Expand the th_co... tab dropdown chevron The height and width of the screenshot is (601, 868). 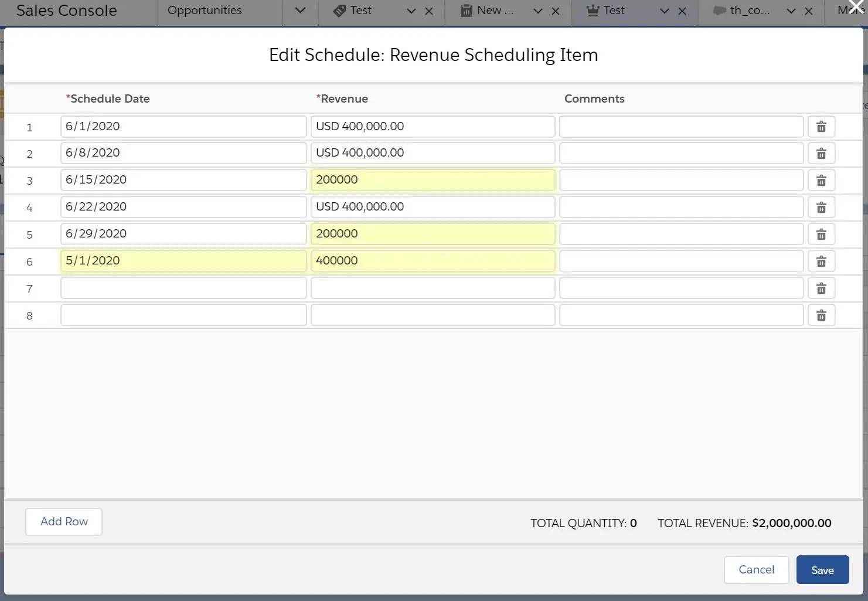pyautogui.click(x=791, y=11)
